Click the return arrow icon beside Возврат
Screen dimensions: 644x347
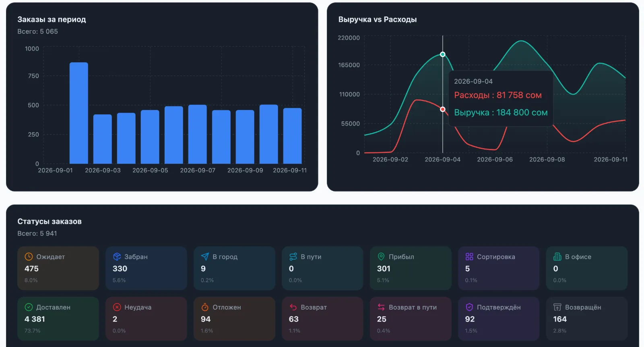(x=293, y=307)
